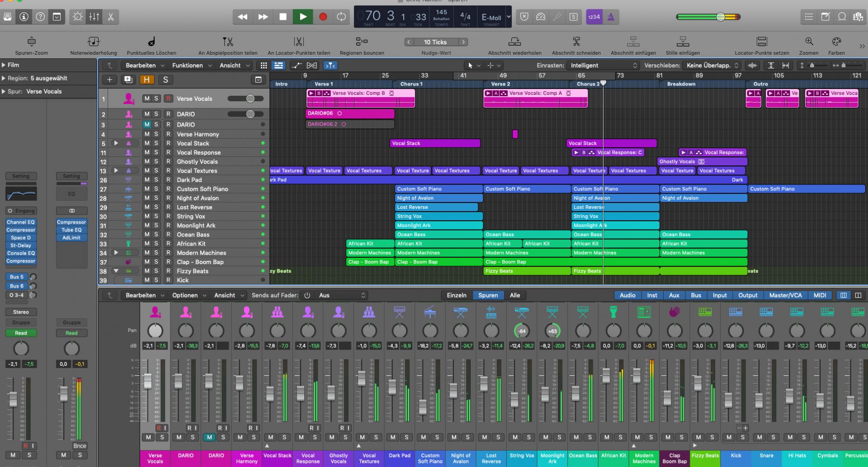Click Abschnitt schneiden toolbar icon
Screen dimensions: 868x467
tap(576, 42)
